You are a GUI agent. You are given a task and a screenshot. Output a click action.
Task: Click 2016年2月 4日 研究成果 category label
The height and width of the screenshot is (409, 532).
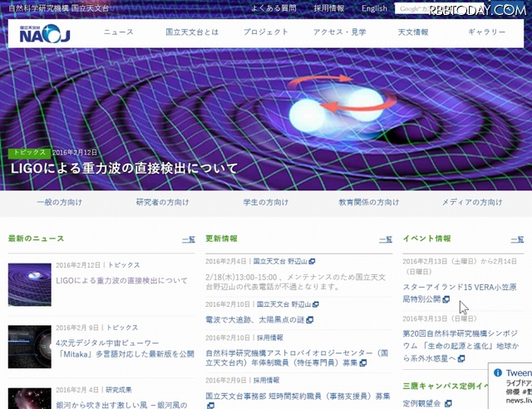pyautogui.click(x=118, y=390)
